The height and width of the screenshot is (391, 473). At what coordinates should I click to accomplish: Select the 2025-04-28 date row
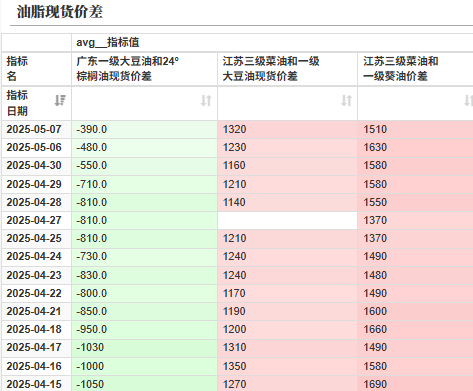coord(37,202)
